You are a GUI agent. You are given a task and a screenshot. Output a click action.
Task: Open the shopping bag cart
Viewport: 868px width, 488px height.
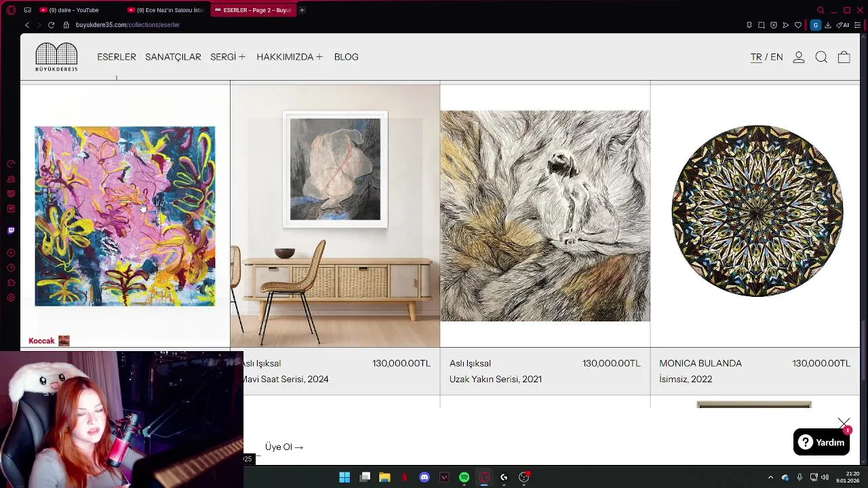coord(844,58)
